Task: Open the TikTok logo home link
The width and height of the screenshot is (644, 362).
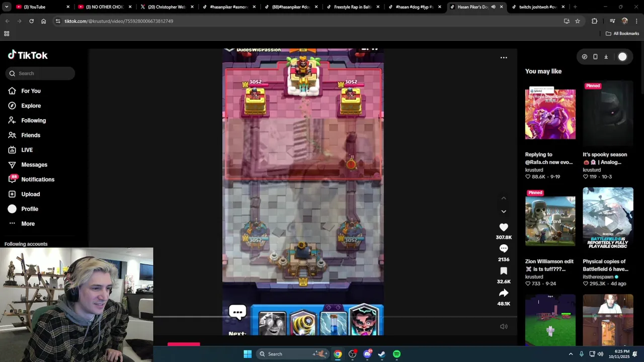Action: [28, 55]
